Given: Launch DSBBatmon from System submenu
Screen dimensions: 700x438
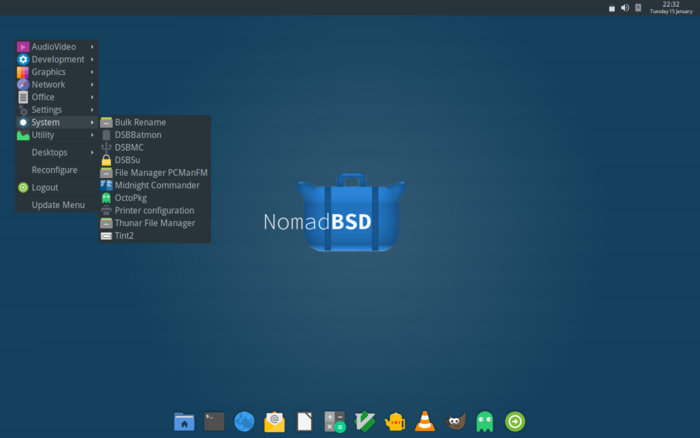Looking at the screenshot, I should click(154, 135).
